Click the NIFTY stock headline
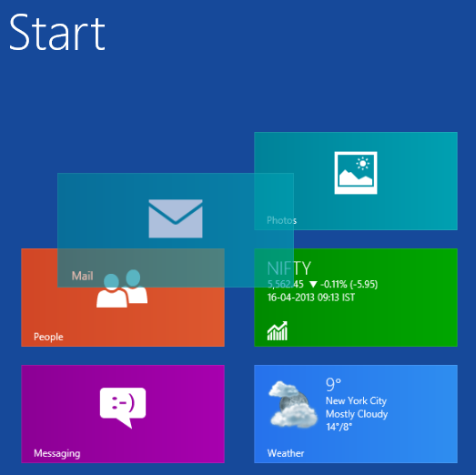476x475 pixels. click(289, 268)
